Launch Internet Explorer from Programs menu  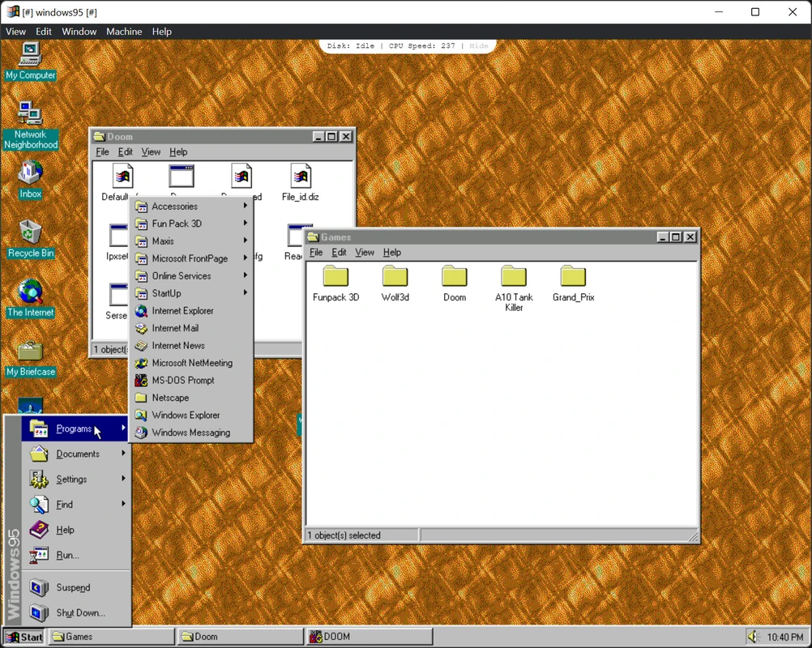pyautogui.click(x=182, y=311)
